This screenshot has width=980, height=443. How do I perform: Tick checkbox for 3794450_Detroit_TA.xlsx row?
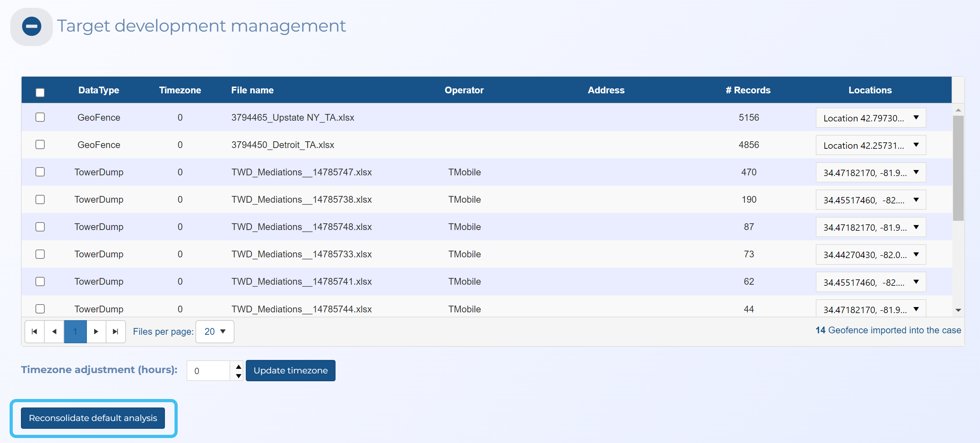[x=40, y=144]
